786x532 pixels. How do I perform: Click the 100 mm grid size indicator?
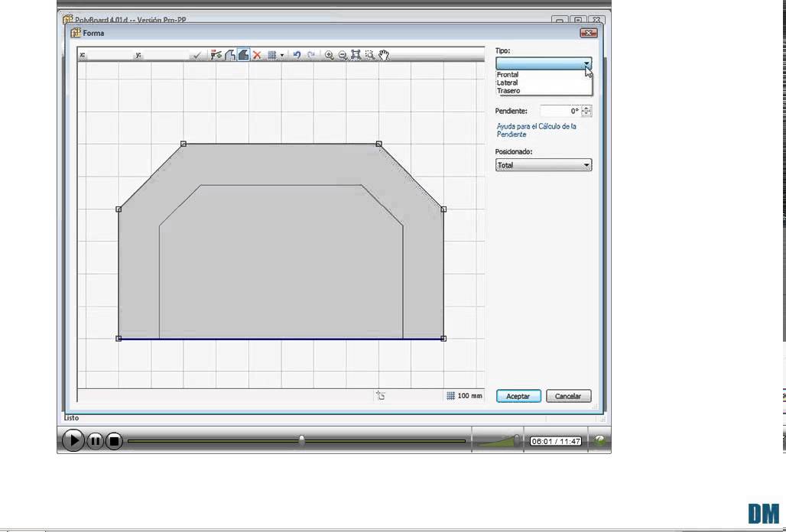[464, 396]
